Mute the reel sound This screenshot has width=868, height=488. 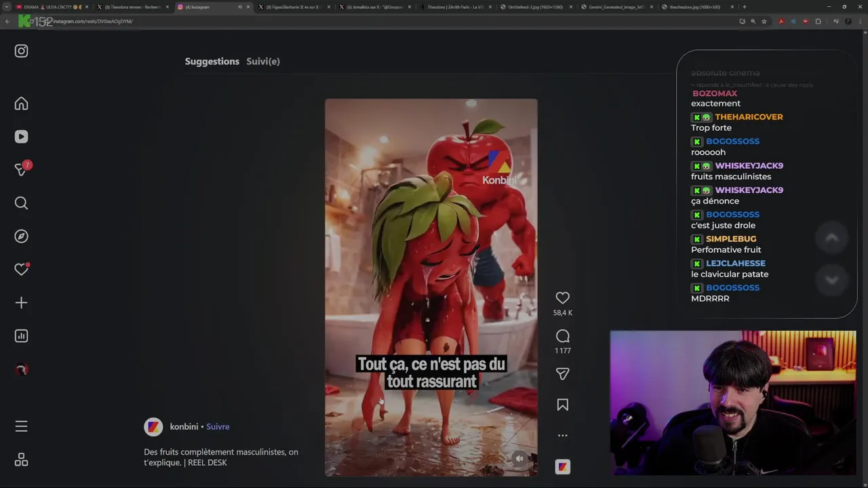tap(519, 459)
